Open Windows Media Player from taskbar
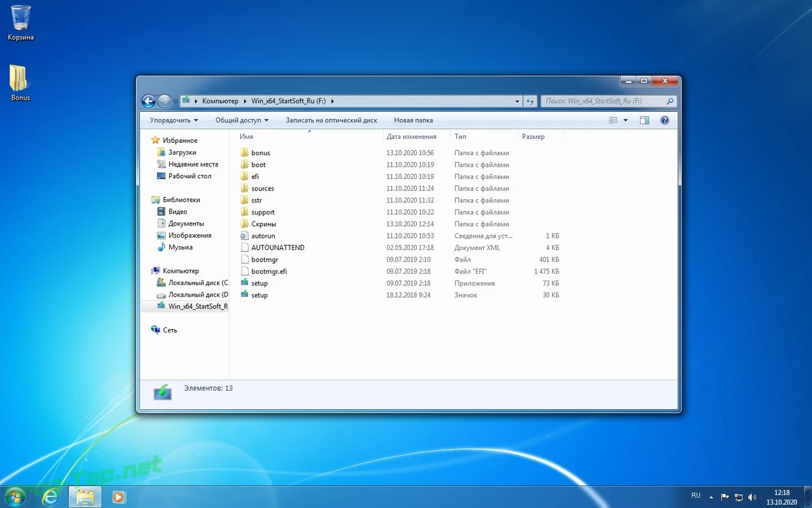The image size is (812, 508). pyautogui.click(x=119, y=497)
